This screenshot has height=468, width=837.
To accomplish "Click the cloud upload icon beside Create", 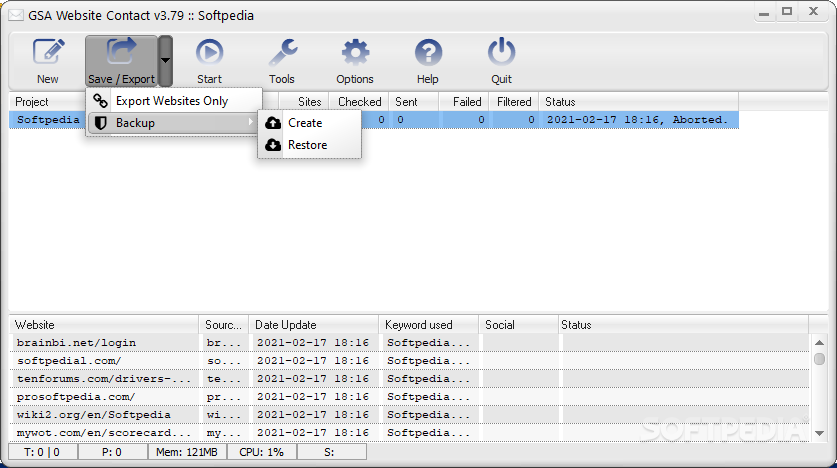I will click(x=273, y=123).
